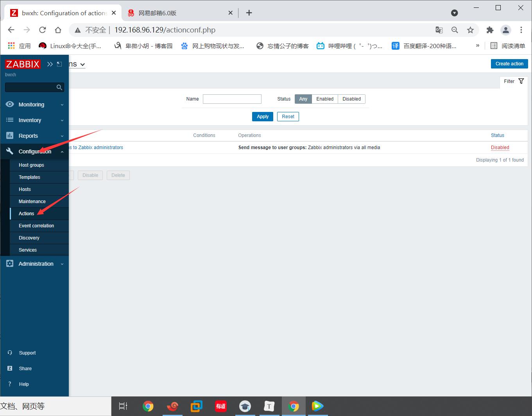Select Disabled status filter
Image resolution: width=532 pixels, height=416 pixels.
(x=352, y=99)
